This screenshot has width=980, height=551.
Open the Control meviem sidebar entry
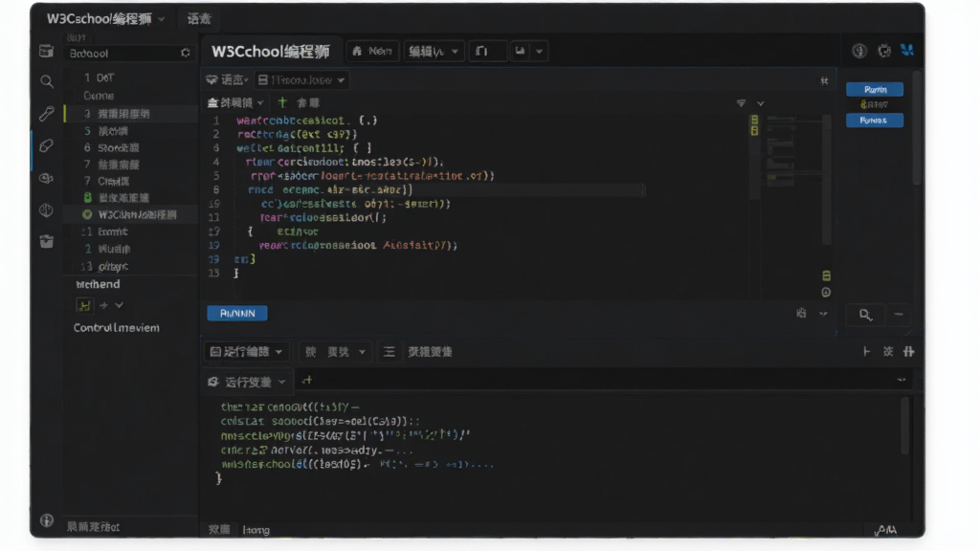click(x=116, y=327)
